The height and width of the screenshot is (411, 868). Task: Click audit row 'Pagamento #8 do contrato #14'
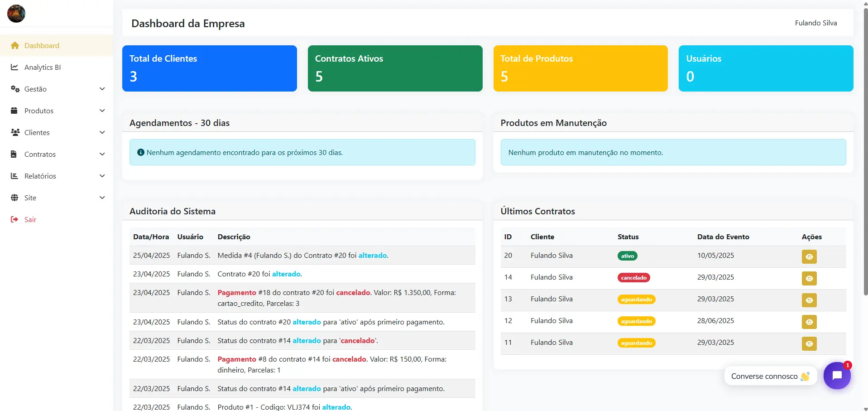point(302,364)
